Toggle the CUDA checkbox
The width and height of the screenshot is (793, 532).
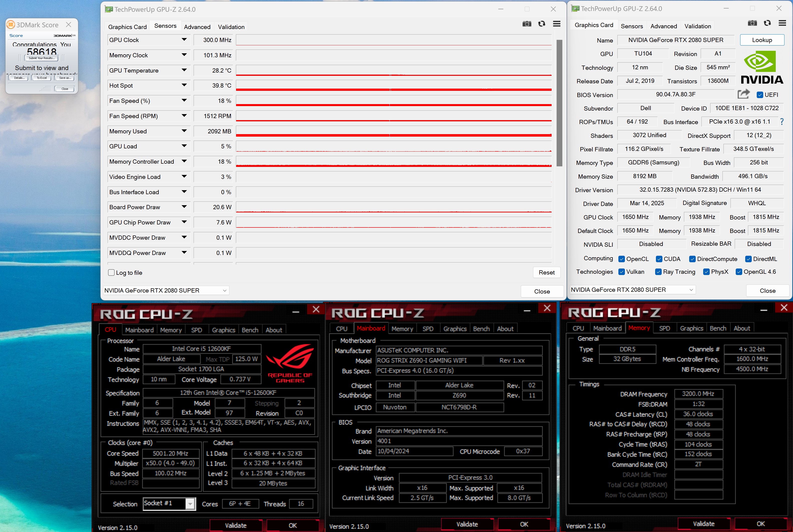pos(659,259)
